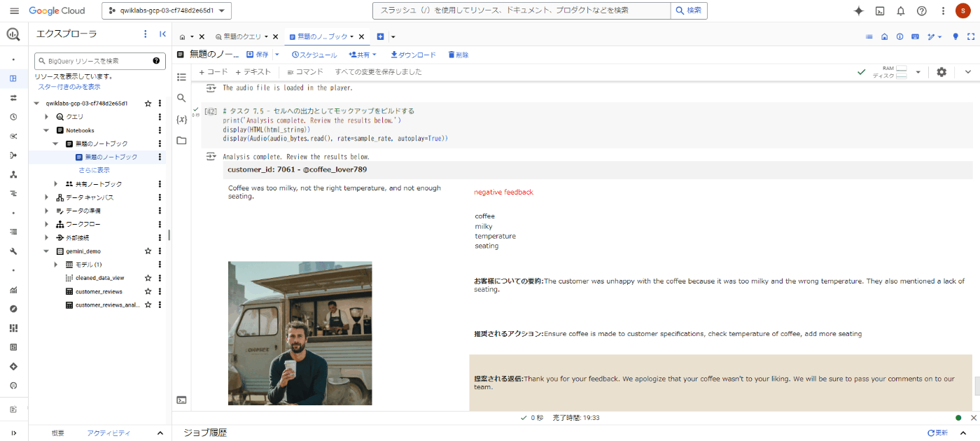Toggle output view for 'Analysis complete' cell
The width and height of the screenshot is (980, 441).
[211, 157]
